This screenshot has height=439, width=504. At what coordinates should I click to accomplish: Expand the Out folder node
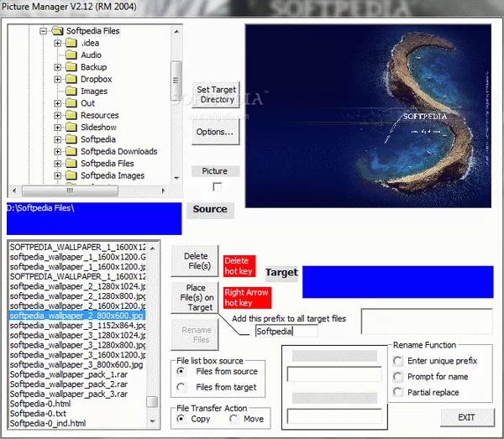tap(57, 103)
